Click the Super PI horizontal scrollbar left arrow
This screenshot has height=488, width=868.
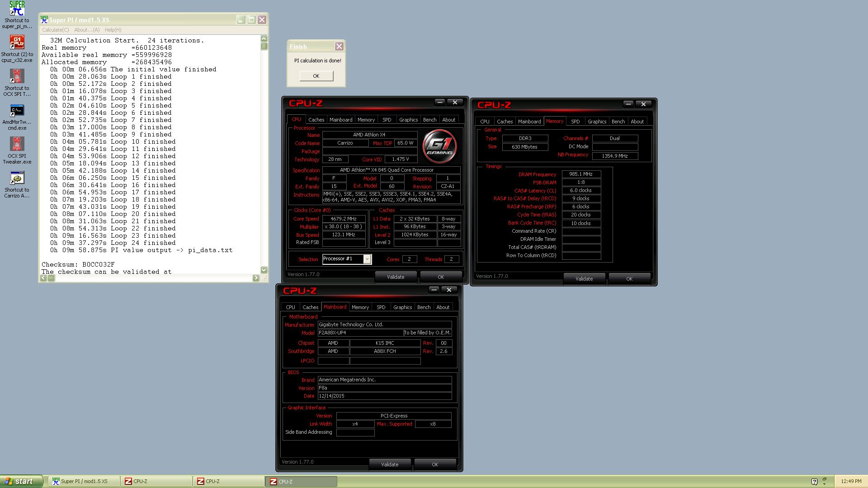tap(43, 278)
